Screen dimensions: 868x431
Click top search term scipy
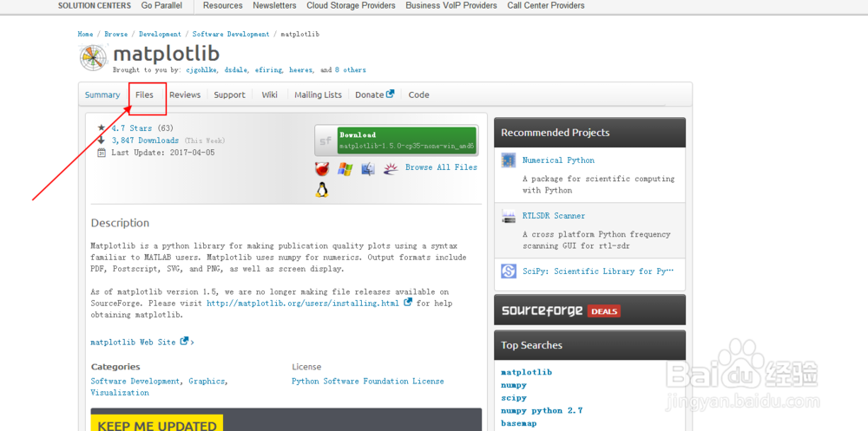tap(514, 398)
